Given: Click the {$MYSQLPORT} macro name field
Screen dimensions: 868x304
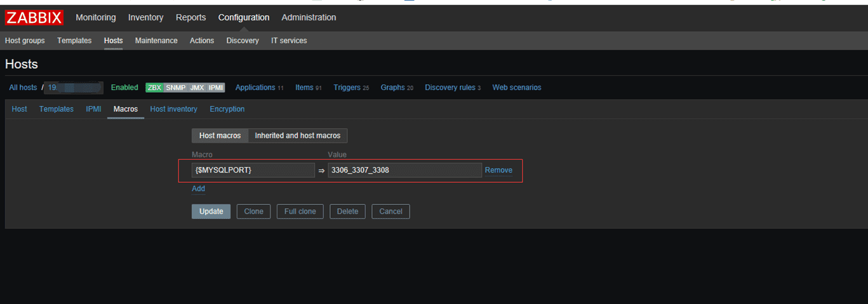Looking at the screenshot, I should (x=253, y=170).
